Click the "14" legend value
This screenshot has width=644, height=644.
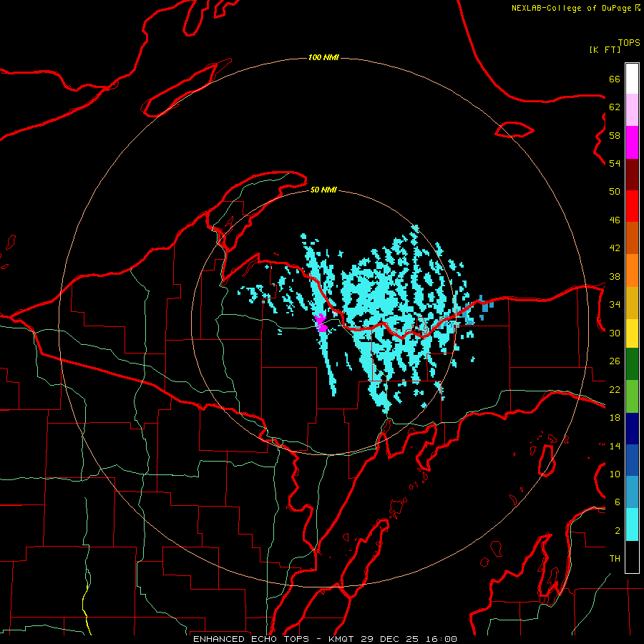(x=615, y=446)
